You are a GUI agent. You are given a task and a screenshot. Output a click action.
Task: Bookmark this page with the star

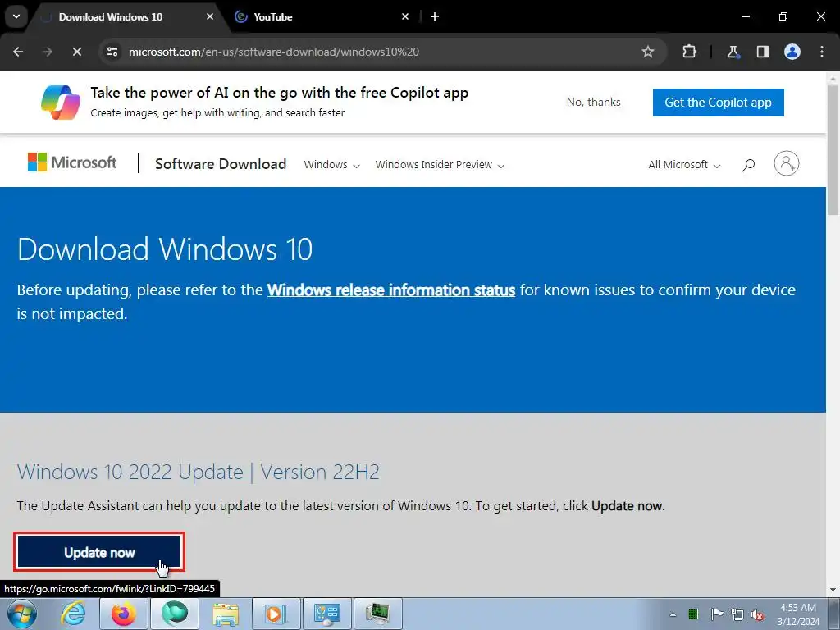point(648,52)
